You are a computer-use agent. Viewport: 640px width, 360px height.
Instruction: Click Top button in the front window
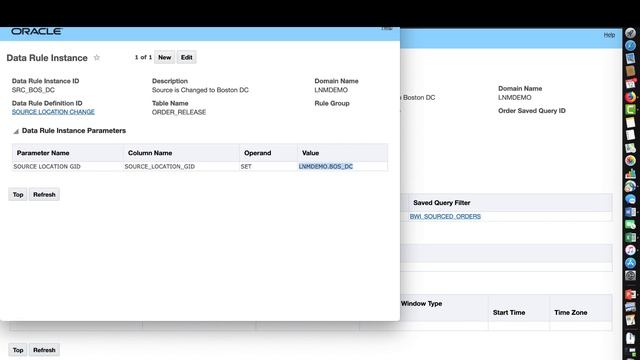pos(18,195)
